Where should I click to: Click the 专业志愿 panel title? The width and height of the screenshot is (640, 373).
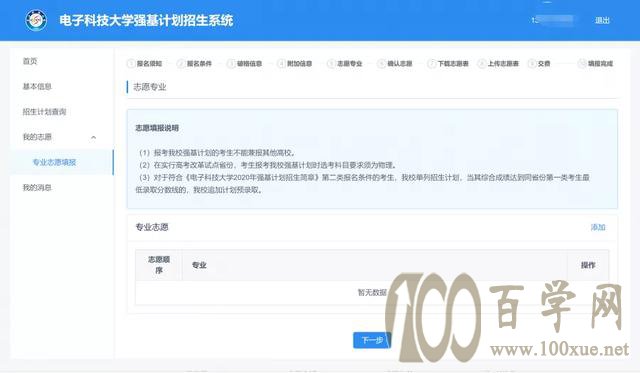pos(152,227)
